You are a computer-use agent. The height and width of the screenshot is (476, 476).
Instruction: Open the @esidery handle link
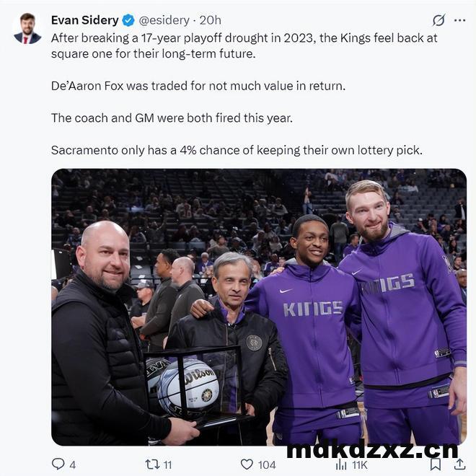click(164, 20)
